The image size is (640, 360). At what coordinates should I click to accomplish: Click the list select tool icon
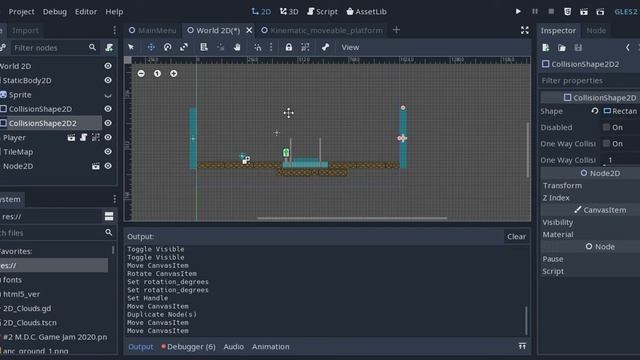pyautogui.click(x=204, y=47)
